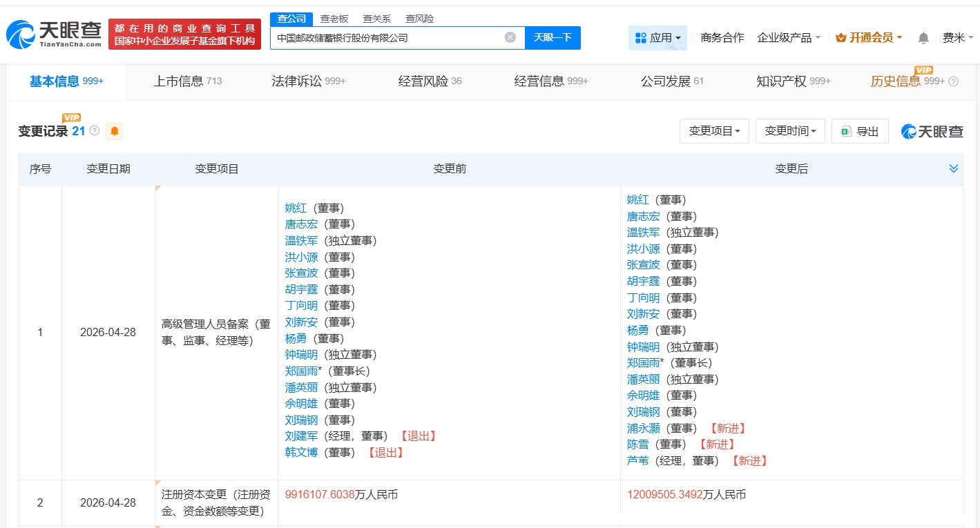Click the 天眼查 logo to go home
980x528 pixels.
coord(54,34)
